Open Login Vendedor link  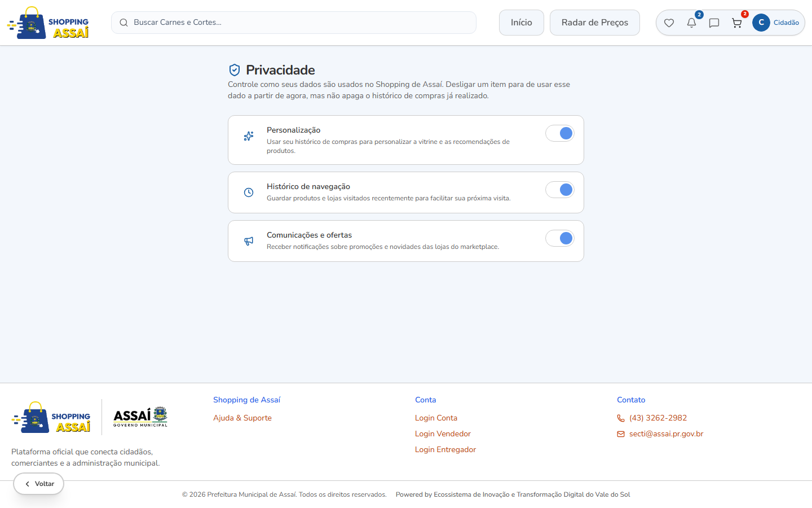443,433
